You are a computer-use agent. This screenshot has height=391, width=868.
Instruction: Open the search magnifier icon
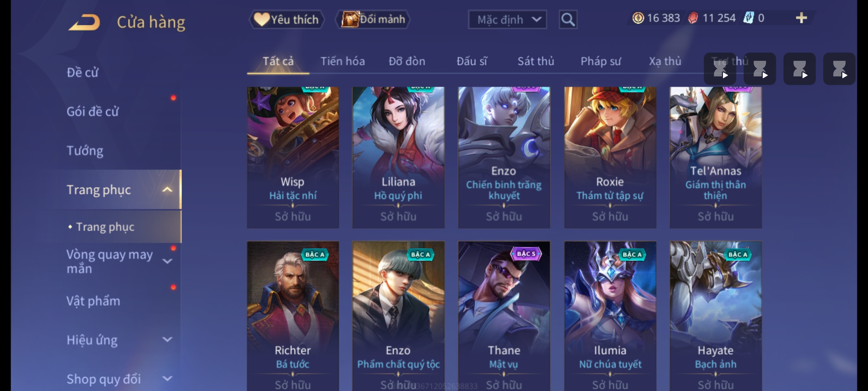(x=568, y=20)
